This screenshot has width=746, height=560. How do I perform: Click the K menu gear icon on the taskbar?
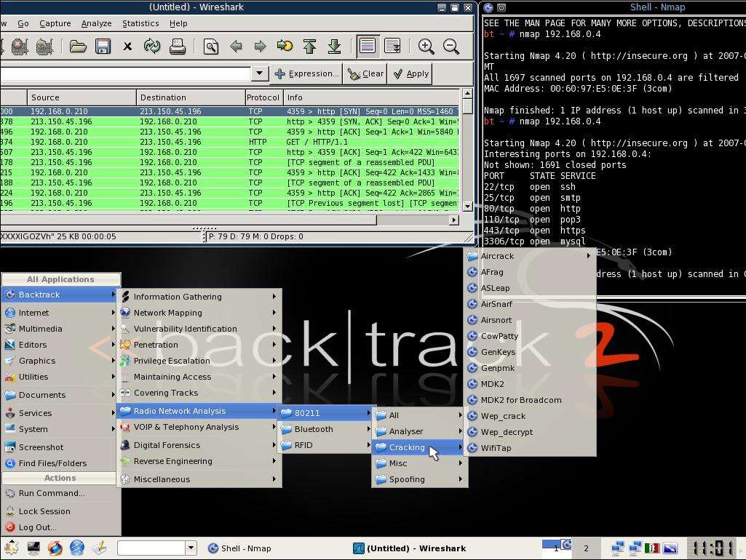[x=11, y=548]
